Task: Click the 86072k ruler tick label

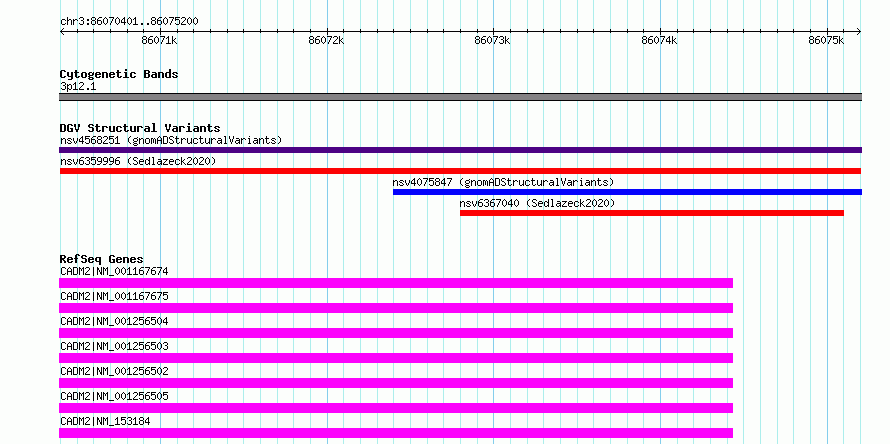Action: (x=326, y=40)
